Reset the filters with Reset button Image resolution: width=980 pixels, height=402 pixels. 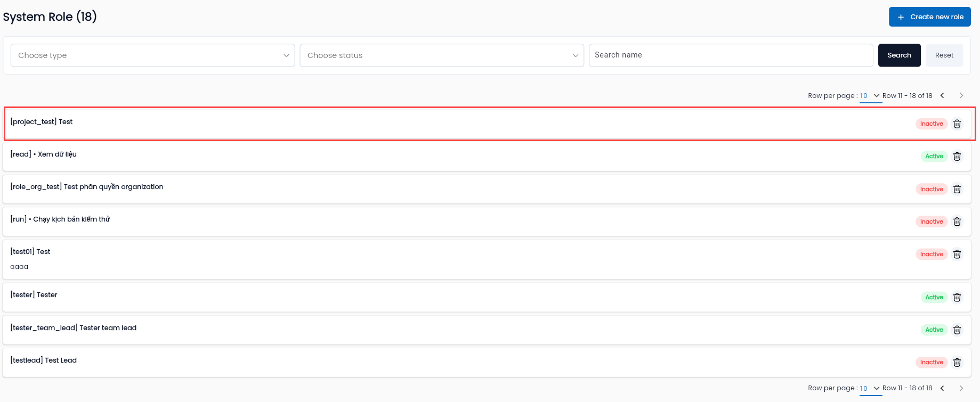coord(944,55)
